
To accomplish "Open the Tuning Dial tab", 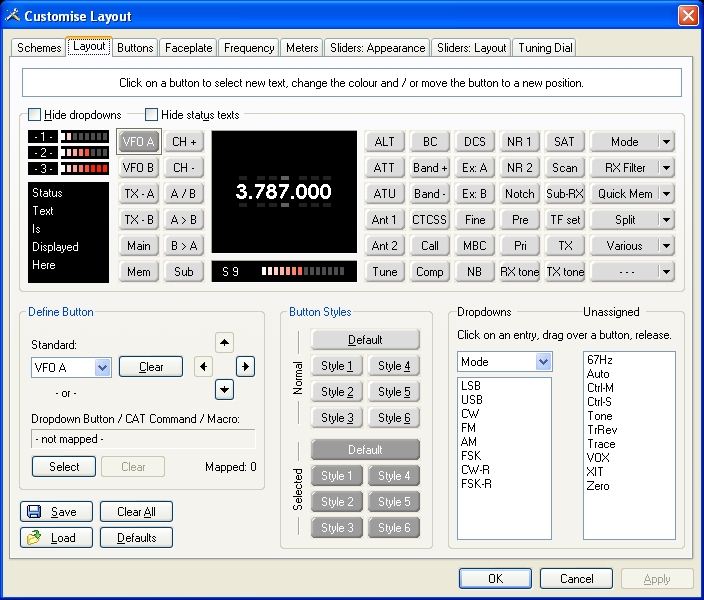I will pos(545,48).
